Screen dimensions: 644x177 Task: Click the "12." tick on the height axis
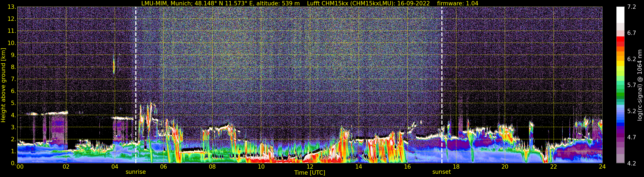12,19
